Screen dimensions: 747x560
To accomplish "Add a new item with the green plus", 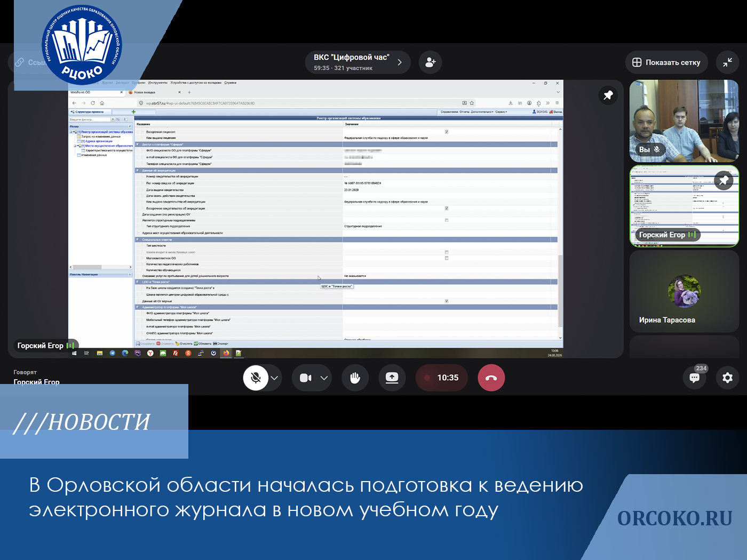I will [x=133, y=112].
